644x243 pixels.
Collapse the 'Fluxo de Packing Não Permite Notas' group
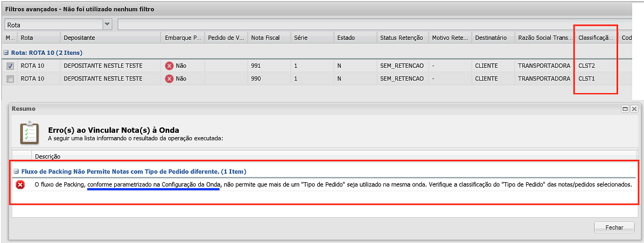coord(16,171)
